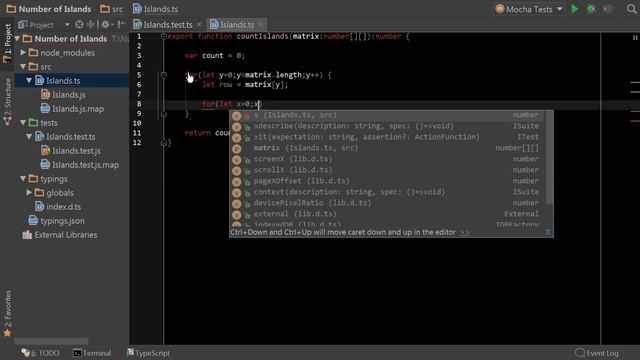Click inspection status icon above error stripe

[x=635, y=37]
